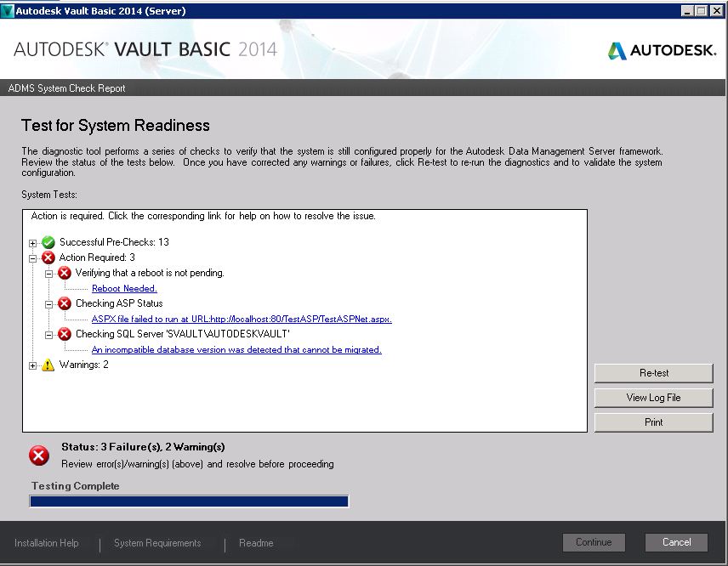
Task: Select 'Successful Pre-Checks: 13' tree row text
Action: pos(114,242)
